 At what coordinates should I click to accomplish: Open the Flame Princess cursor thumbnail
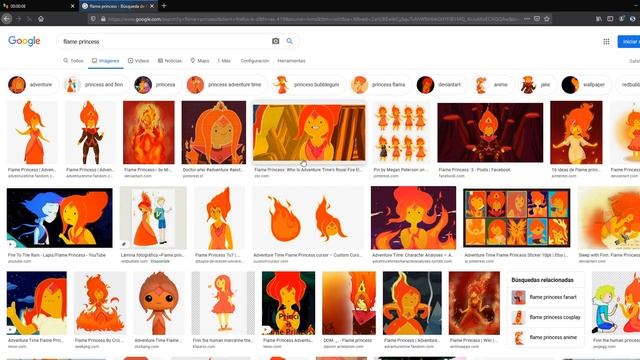point(308,218)
